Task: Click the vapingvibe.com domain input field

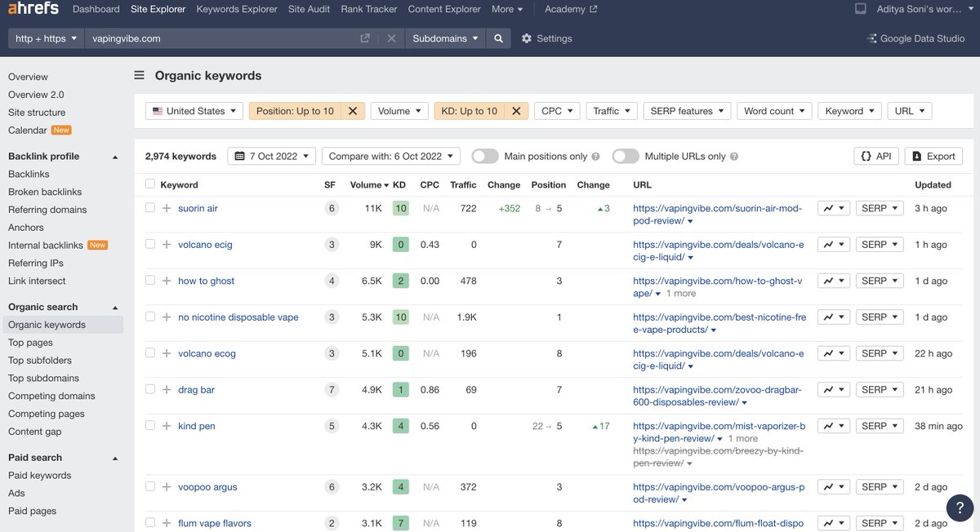Action: coord(220,38)
